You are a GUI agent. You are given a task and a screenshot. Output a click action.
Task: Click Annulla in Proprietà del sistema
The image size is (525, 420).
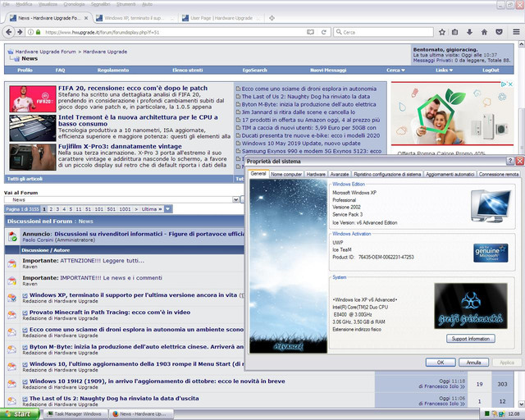click(x=473, y=363)
